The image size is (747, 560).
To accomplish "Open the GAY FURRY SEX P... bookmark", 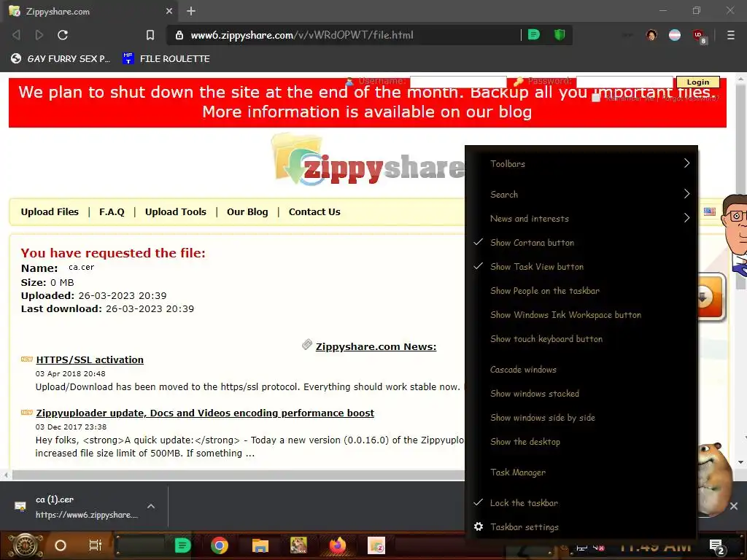I will tap(61, 58).
